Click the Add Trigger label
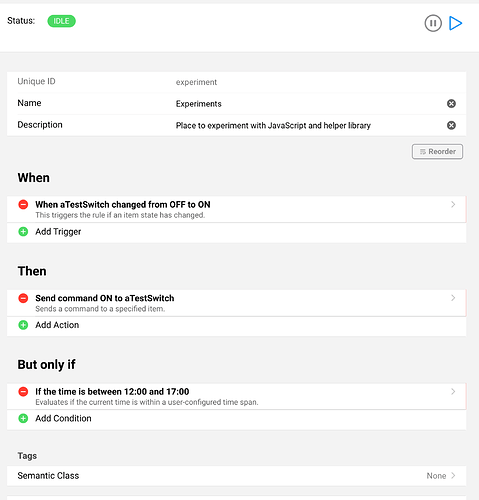 [x=58, y=232]
